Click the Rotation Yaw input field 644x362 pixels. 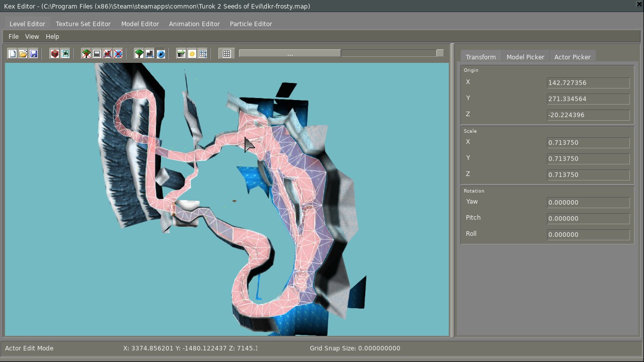click(x=588, y=203)
